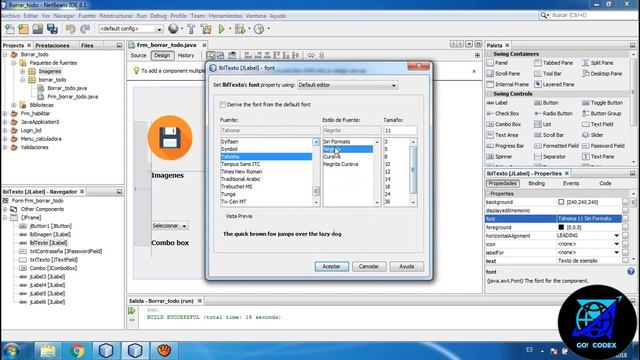Click the Build Project hammer icon
This screenshot has height=360, width=640.
(191, 29)
